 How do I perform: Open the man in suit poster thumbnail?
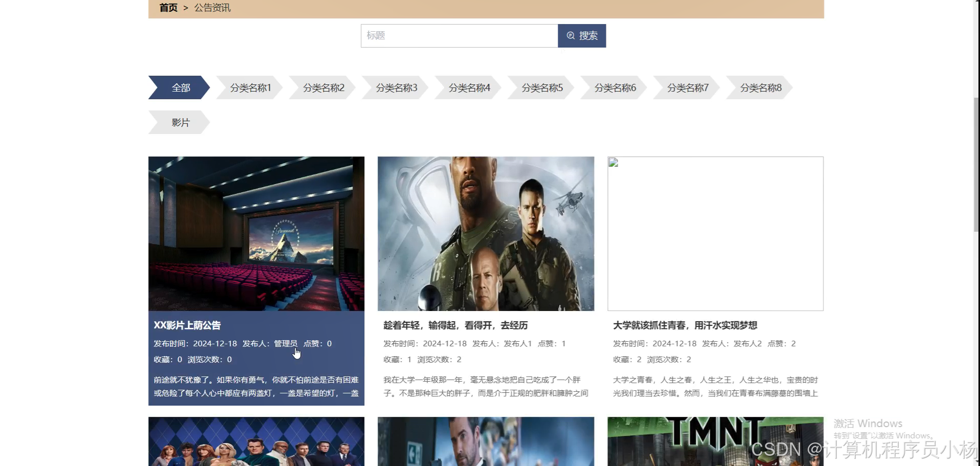pos(486,441)
